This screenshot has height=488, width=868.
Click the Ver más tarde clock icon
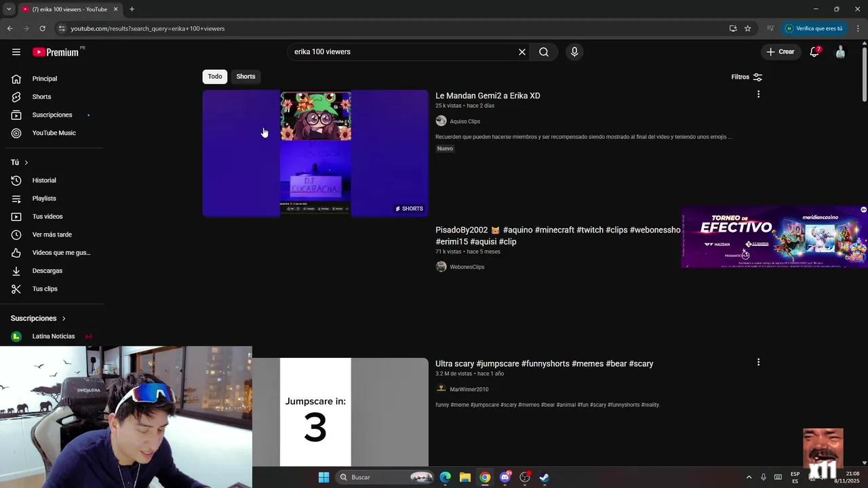(16, 235)
